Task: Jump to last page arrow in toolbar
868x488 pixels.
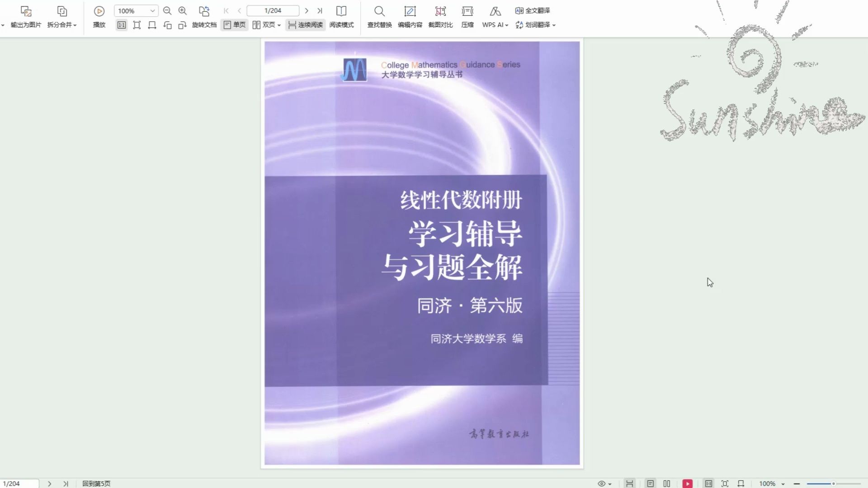Action: pyautogui.click(x=320, y=11)
